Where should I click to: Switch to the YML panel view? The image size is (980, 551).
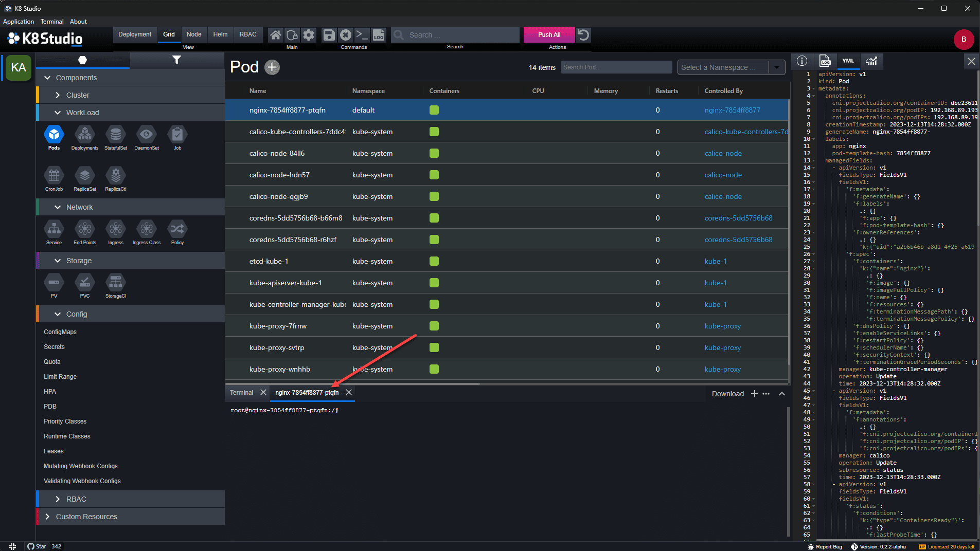click(x=848, y=61)
